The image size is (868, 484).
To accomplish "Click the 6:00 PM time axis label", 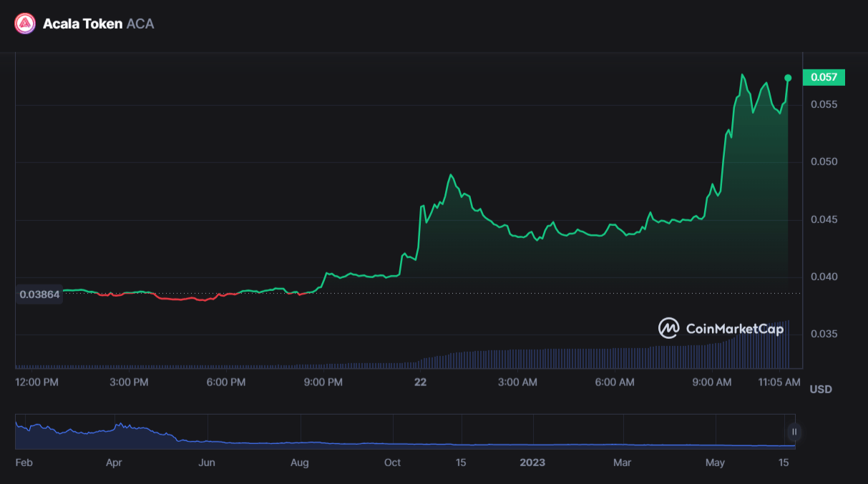I will [226, 382].
